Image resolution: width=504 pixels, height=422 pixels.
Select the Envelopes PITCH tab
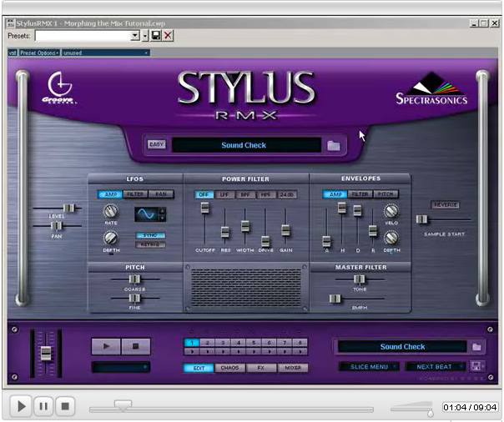coord(386,194)
